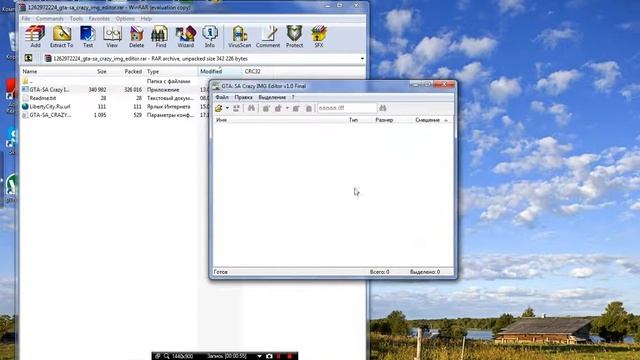Open the Options menu in WinRAR
Viewport: 640px width, 360px height.
[x=125, y=19]
